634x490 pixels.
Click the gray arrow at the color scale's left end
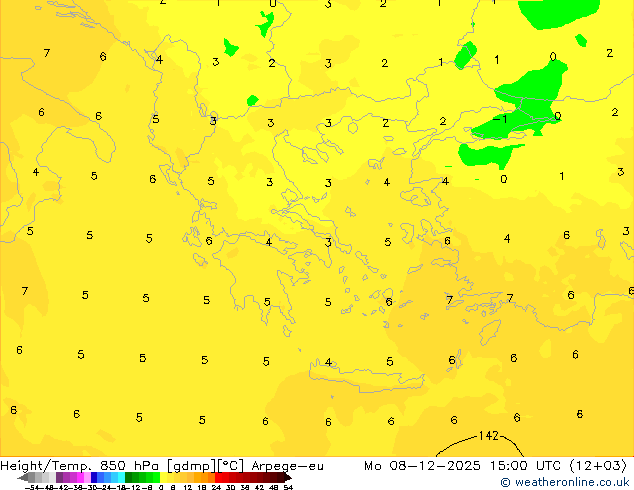coord(23,478)
